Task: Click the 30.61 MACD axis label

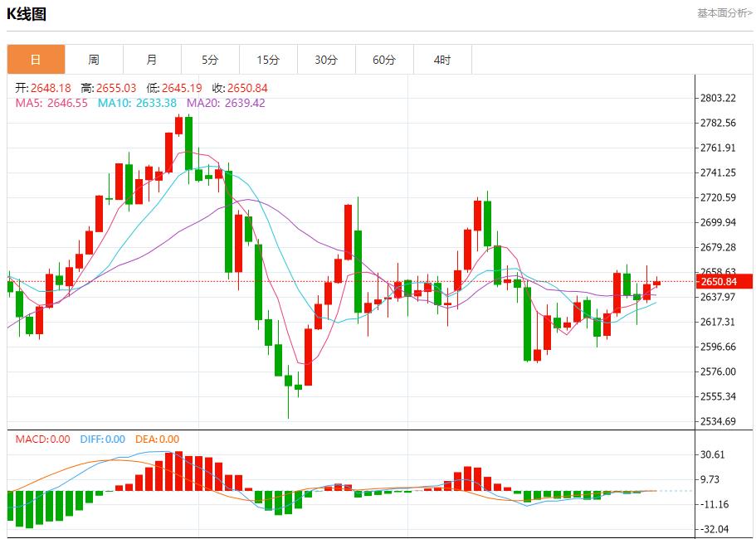Action: 714,454
